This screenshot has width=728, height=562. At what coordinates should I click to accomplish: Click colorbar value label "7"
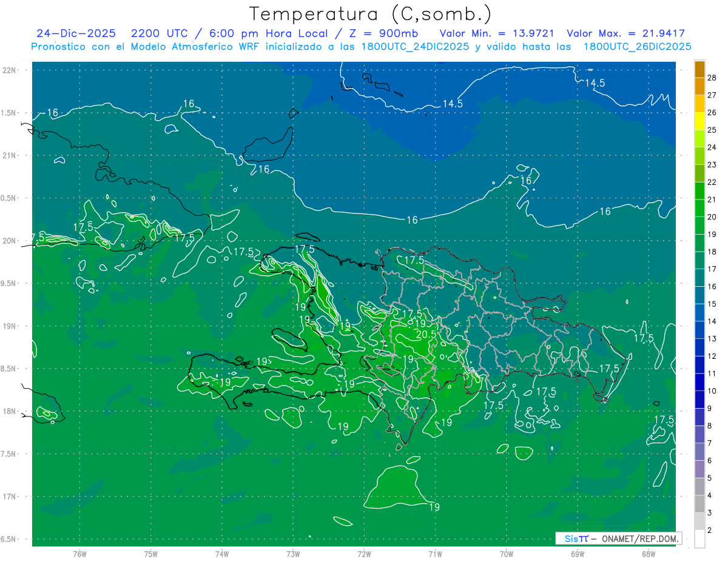(710, 443)
